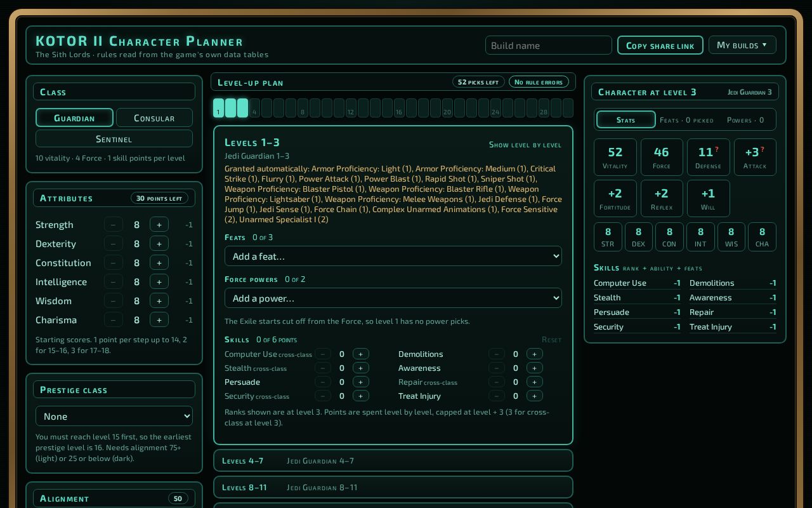Select the Sentinel class
The image size is (812, 508).
tap(114, 138)
